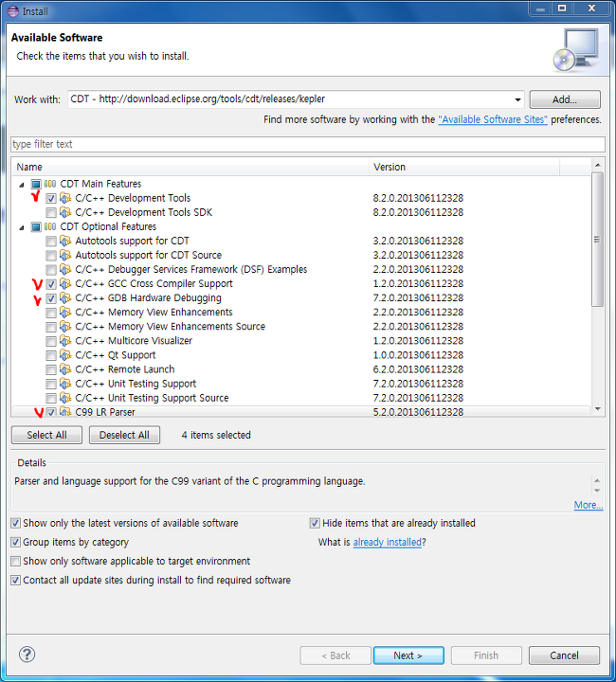Viewport: 616px width, 682px height.
Task: Open the Available Software Sites link
Action: click(x=493, y=119)
